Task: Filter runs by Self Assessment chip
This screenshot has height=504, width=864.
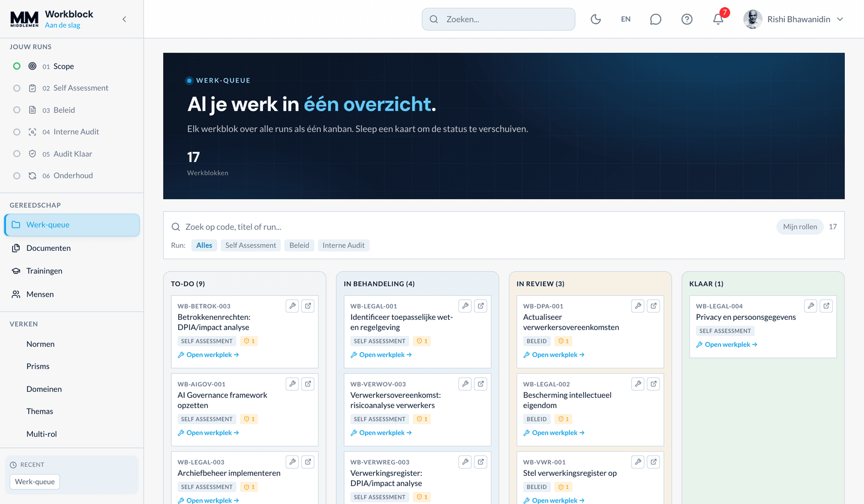Action: 251,245
